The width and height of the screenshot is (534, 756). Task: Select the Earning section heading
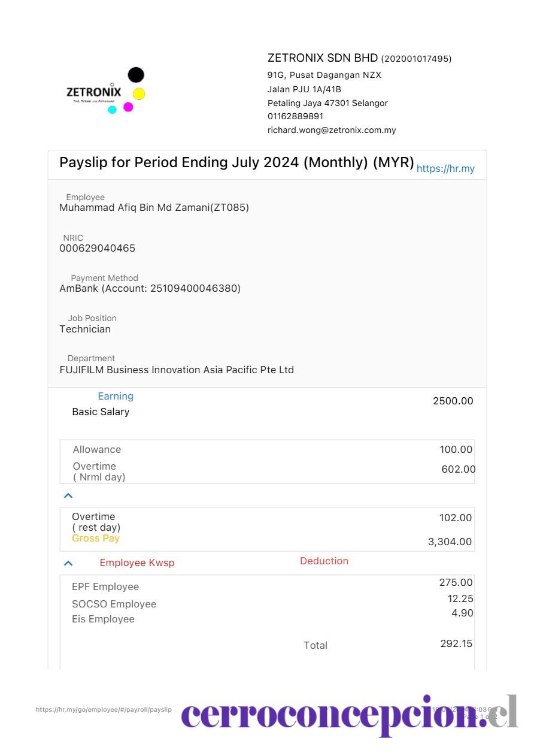click(116, 396)
